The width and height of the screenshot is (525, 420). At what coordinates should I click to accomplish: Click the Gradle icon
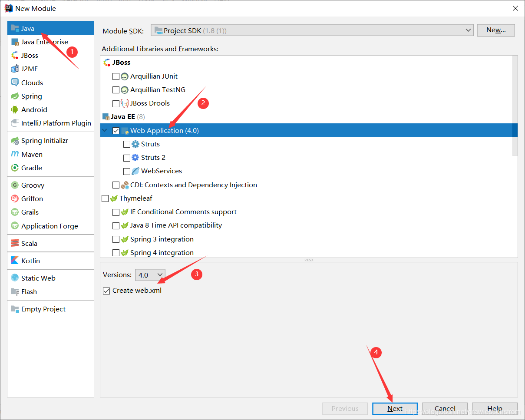pyautogui.click(x=15, y=168)
